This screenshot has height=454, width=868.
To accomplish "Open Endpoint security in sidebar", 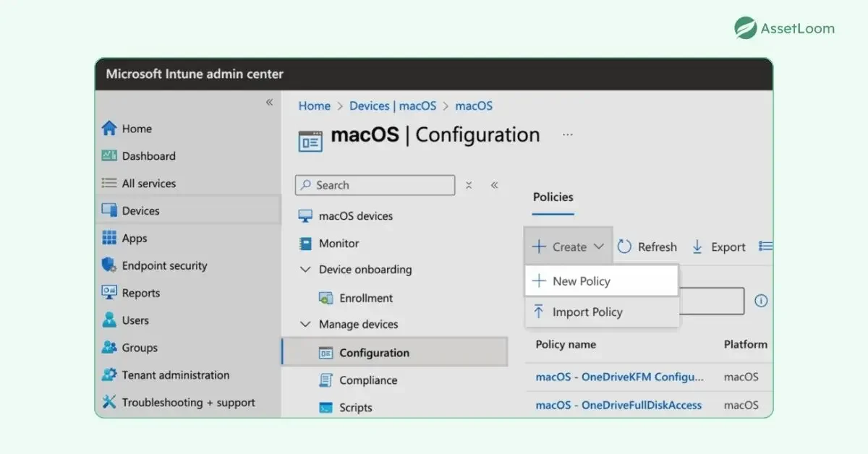I will [164, 265].
